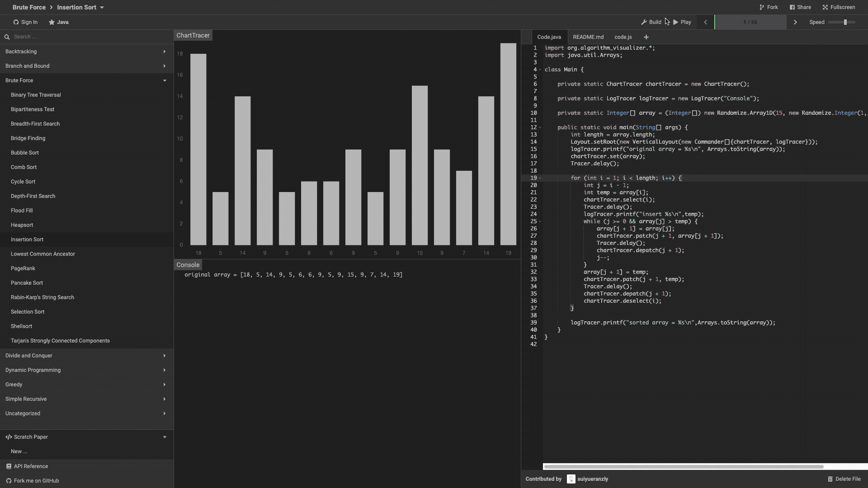The height and width of the screenshot is (488, 868).
Task: Expand Simple Recursive category
Action: pos(87,399)
